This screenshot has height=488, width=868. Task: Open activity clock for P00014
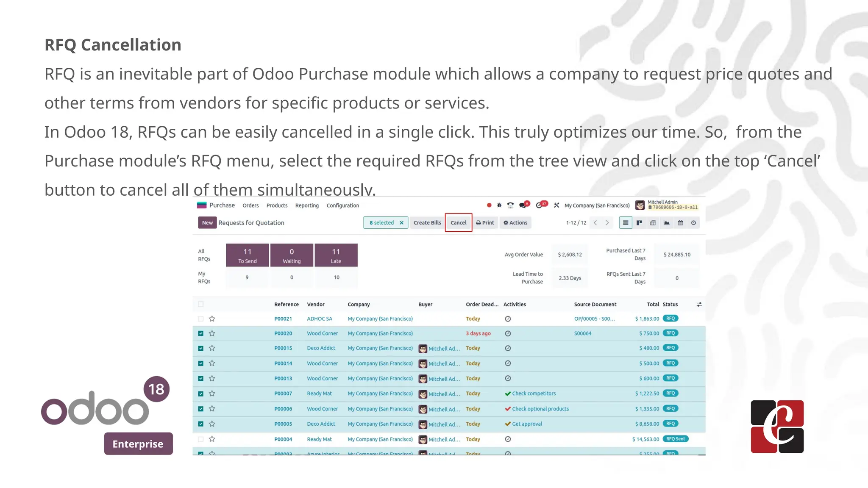(x=508, y=363)
